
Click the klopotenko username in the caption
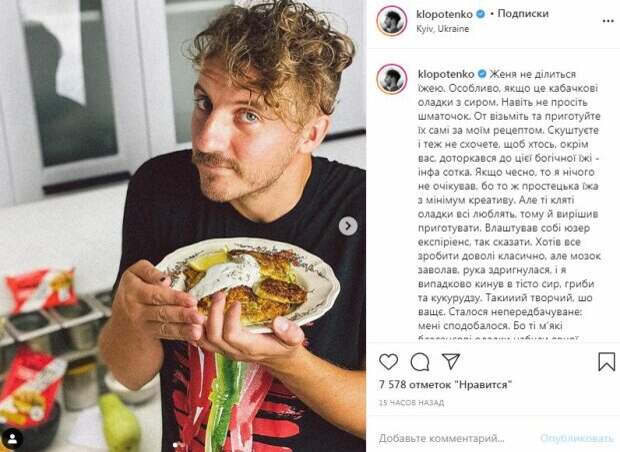[x=446, y=74]
